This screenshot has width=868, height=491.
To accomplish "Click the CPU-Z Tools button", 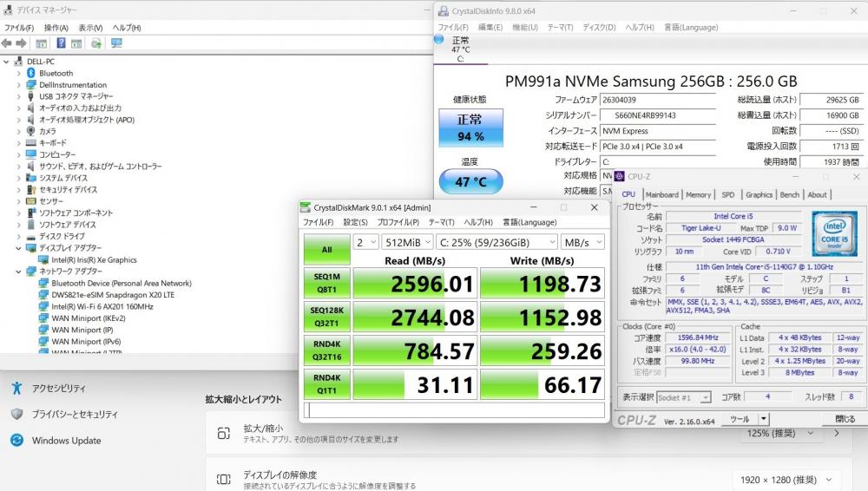I will click(740, 419).
